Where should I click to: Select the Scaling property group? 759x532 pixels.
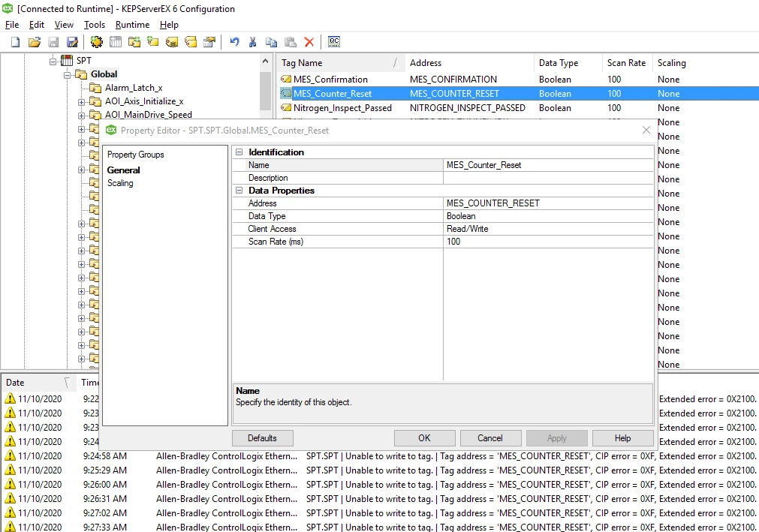pyautogui.click(x=120, y=183)
